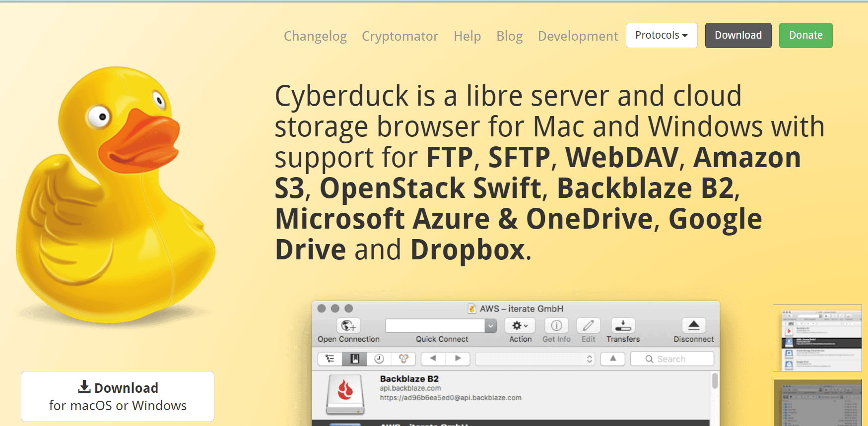Click the forward navigation arrow

458,359
